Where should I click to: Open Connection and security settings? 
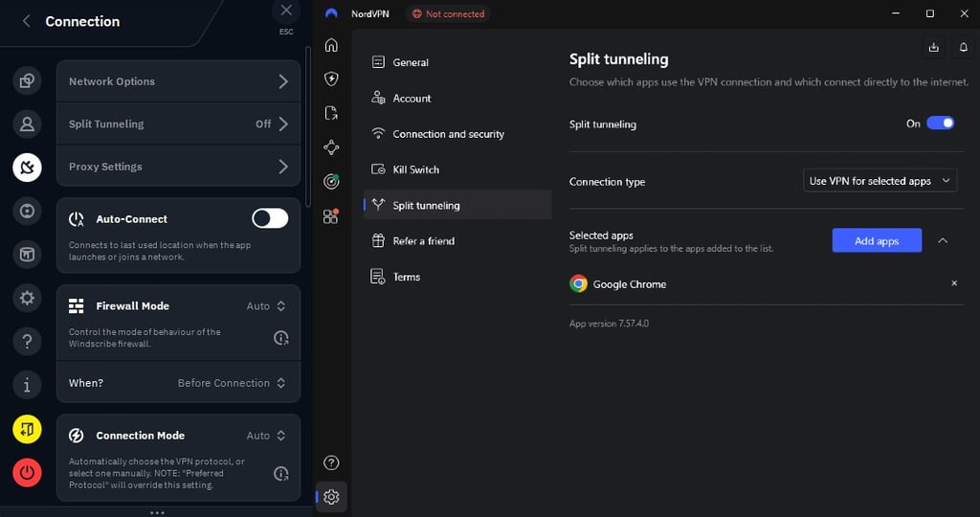(x=457, y=134)
